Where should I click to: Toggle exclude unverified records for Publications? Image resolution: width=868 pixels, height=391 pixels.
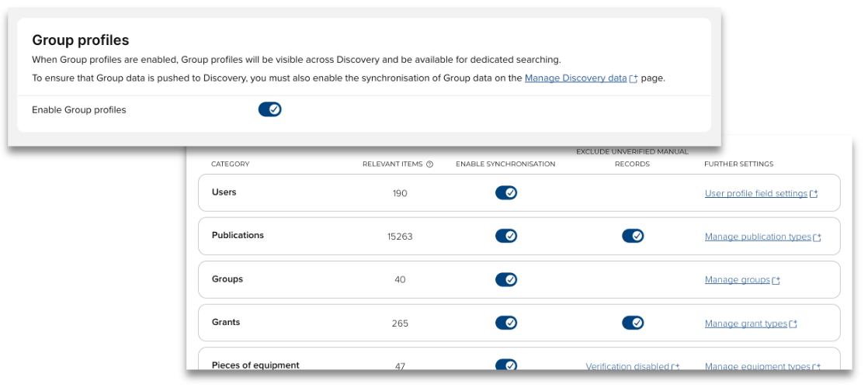(x=633, y=236)
